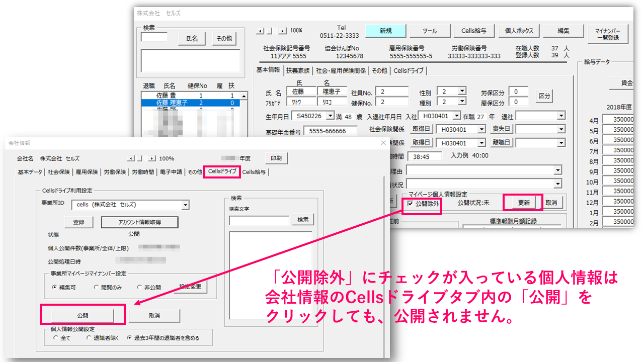Screen dimensions: 644x362
Task: Click the 登録 button
Action: click(79, 222)
